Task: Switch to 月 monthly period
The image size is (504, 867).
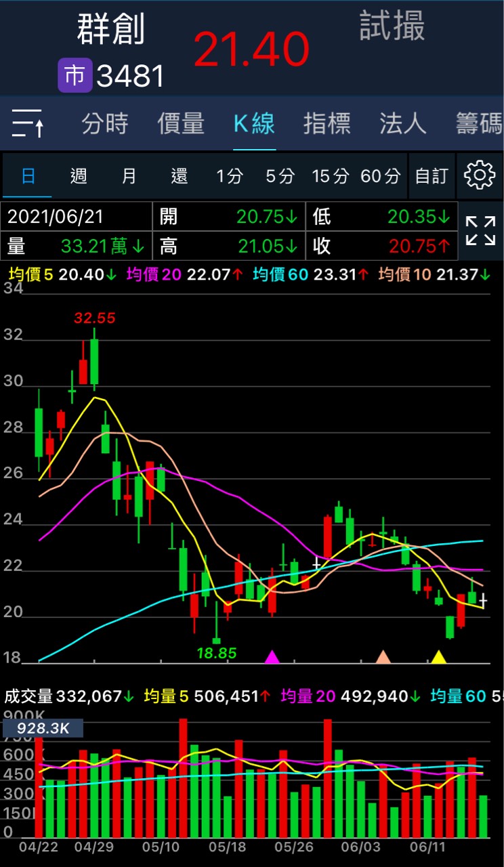Action: [x=129, y=177]
